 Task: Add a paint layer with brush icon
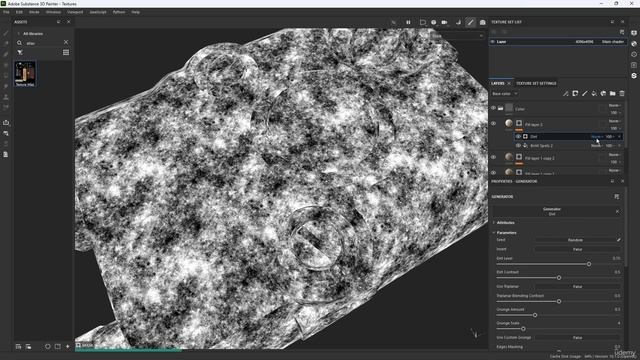[x=584, y=93]
